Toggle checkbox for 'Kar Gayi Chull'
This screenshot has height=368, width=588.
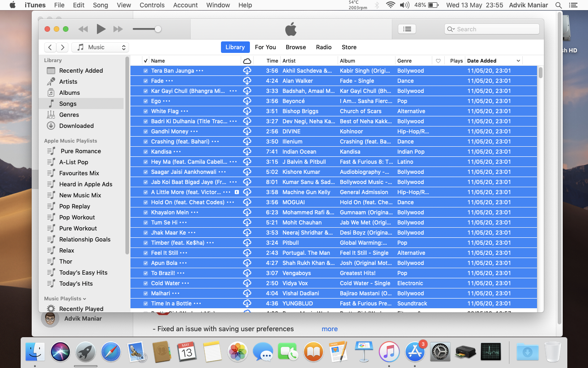click(x=146, y=91)
